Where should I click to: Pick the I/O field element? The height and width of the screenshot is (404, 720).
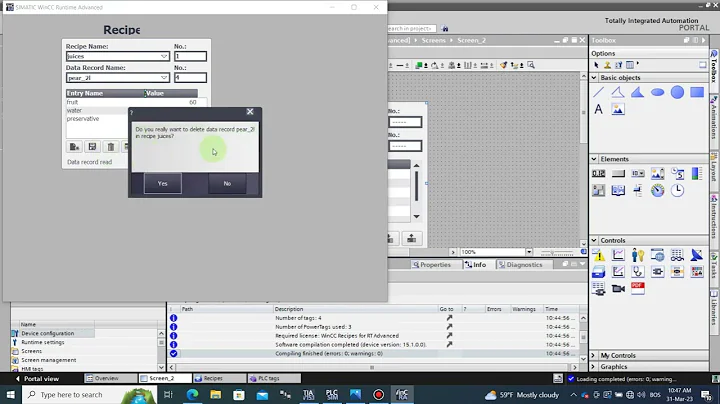[x=598, y=174]
